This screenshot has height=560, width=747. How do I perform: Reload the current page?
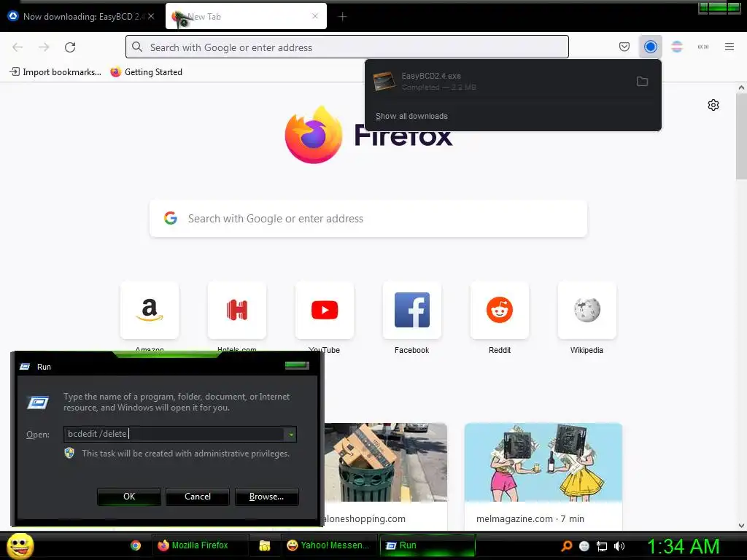point(70,47)
